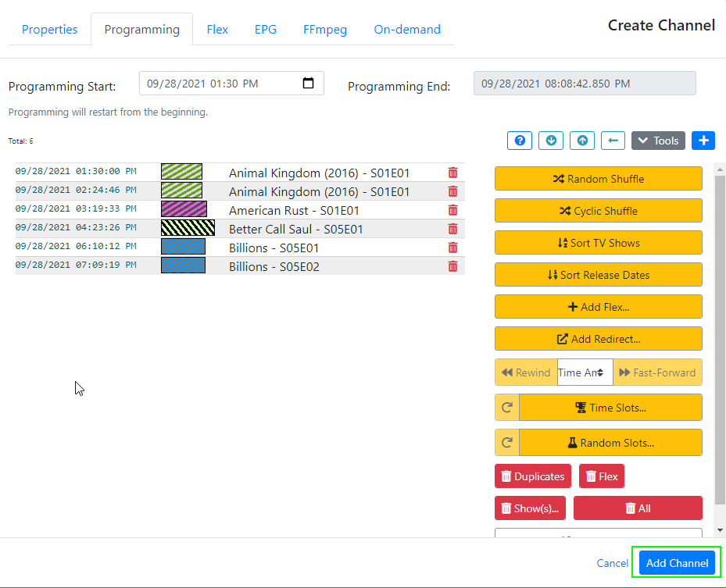Click the '09/28/2021 06:10:12 PM' timestamp
The width and height of the screenshot is (726, 588).
76,246
